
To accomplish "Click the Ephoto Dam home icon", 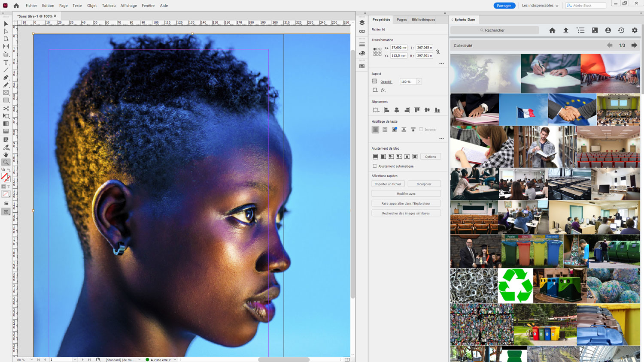I will tap(552, 30).
